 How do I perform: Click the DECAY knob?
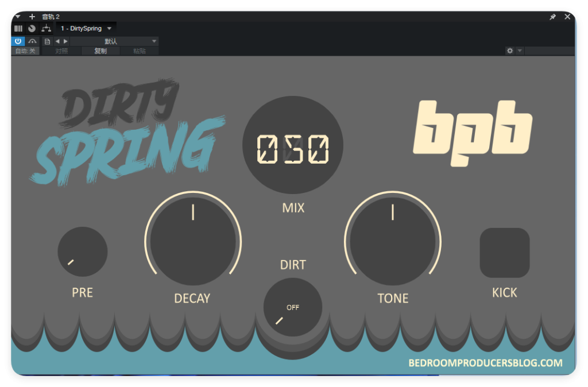click(x=193, y=241)
